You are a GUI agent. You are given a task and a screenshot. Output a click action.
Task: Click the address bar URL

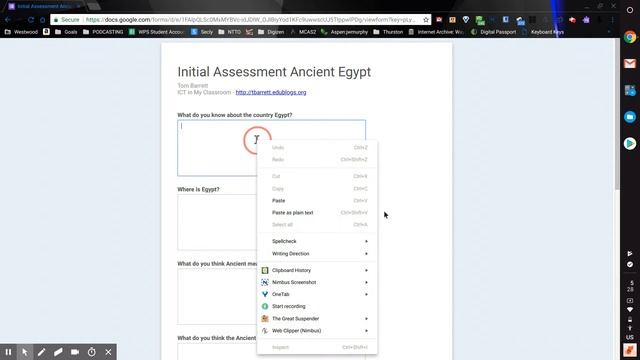[250, 20]
